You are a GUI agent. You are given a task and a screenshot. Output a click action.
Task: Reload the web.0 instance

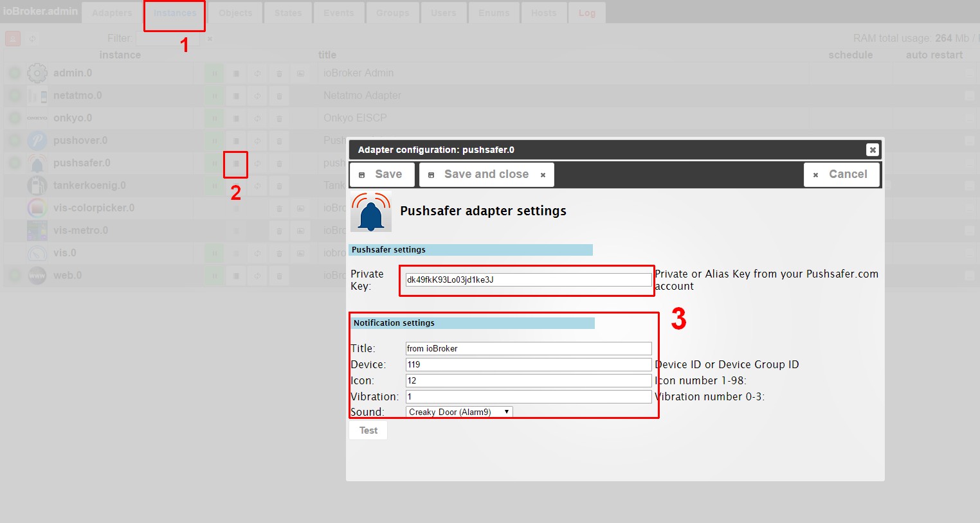(x=257, y=276)
